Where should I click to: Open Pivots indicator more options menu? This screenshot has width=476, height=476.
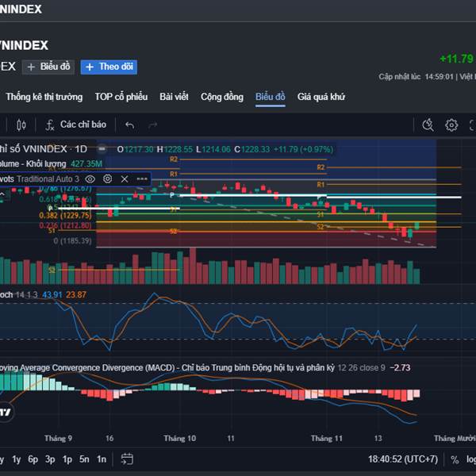[142, 178]
